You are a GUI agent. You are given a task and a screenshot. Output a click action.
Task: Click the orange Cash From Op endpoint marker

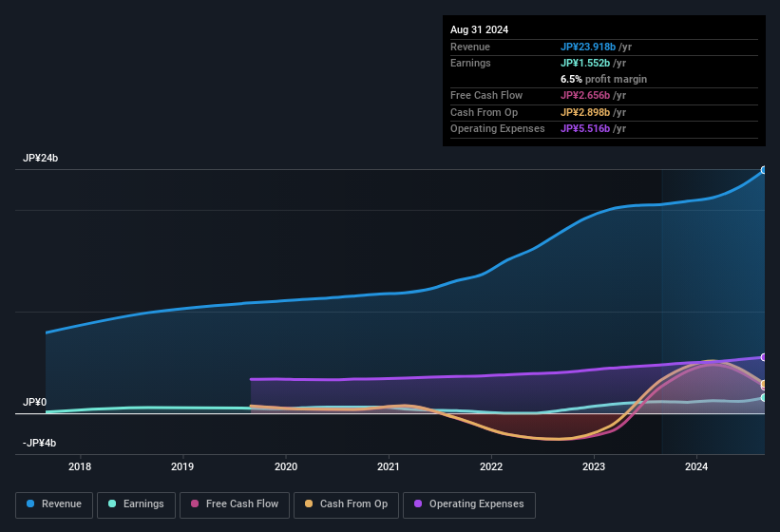point(764,384)
